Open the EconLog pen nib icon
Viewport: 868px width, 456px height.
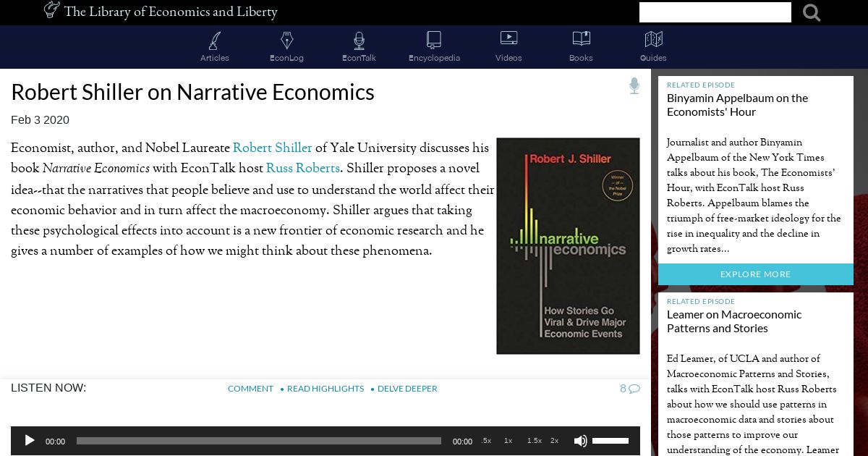pos(287,40)
